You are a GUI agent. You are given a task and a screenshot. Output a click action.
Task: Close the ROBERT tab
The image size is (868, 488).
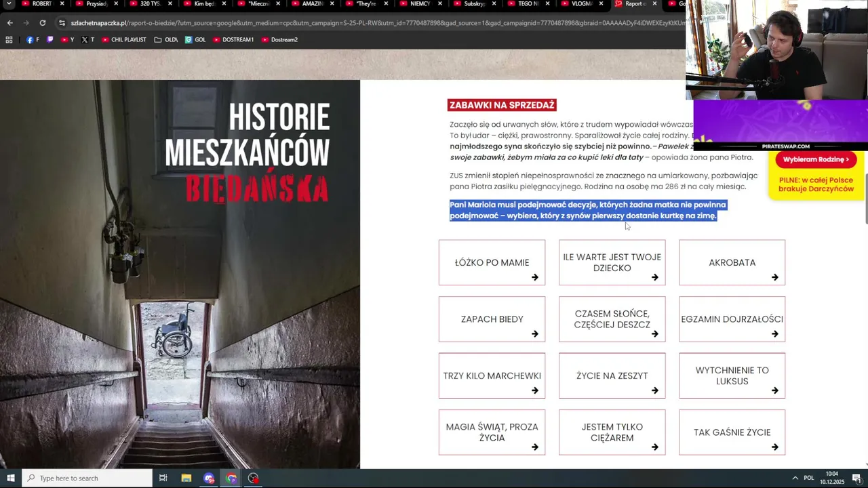point(62,4)
